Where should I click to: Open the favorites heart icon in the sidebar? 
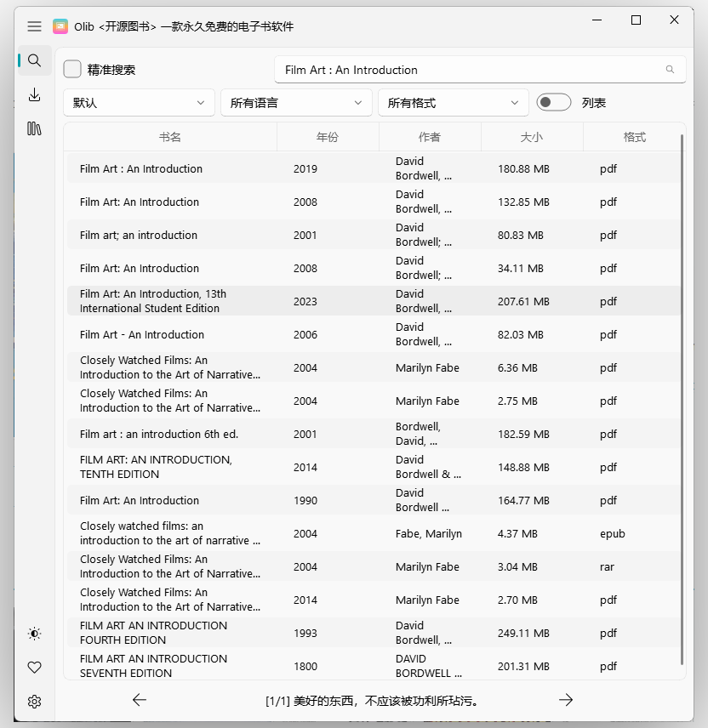point(34,667)
